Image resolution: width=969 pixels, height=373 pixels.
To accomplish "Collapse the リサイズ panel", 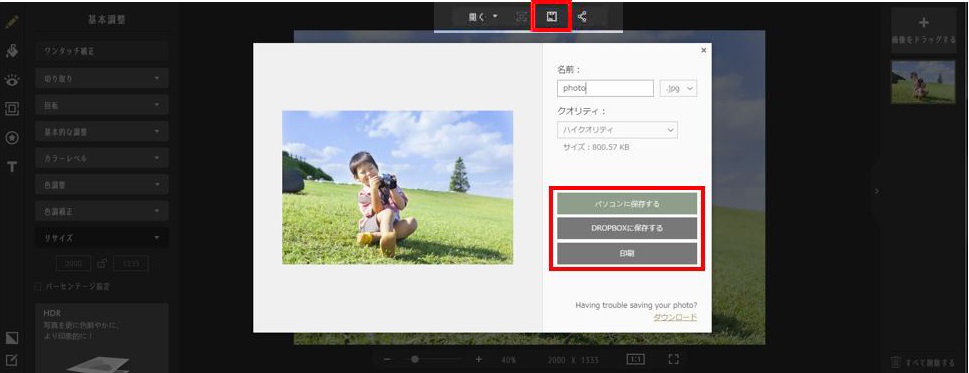I will pos(102,238).
